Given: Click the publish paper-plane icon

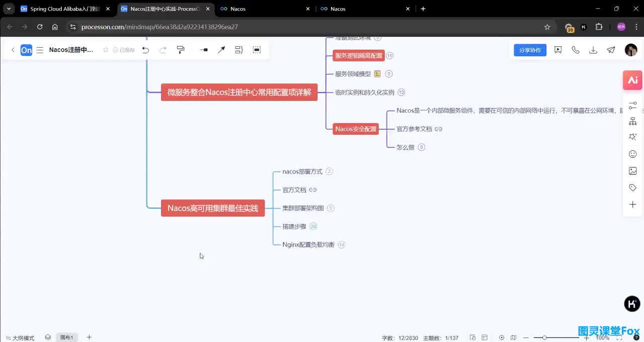Looking at the screenshot, I should point(611,50).
